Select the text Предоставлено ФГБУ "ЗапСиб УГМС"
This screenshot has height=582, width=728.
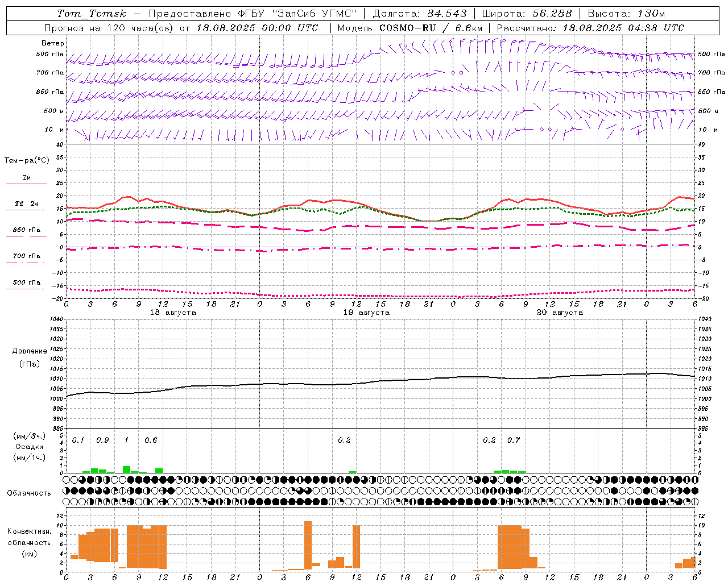[253, 14]
